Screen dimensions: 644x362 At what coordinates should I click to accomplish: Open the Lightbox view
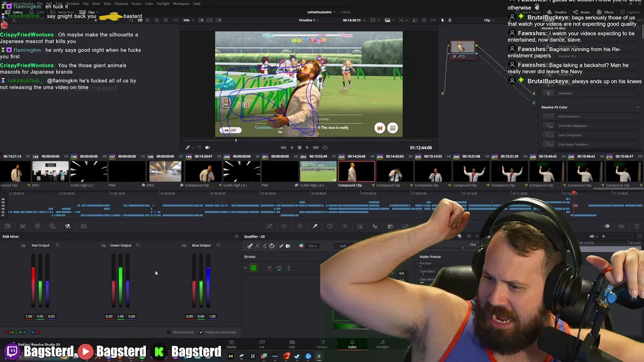click(x=631, y=12)
